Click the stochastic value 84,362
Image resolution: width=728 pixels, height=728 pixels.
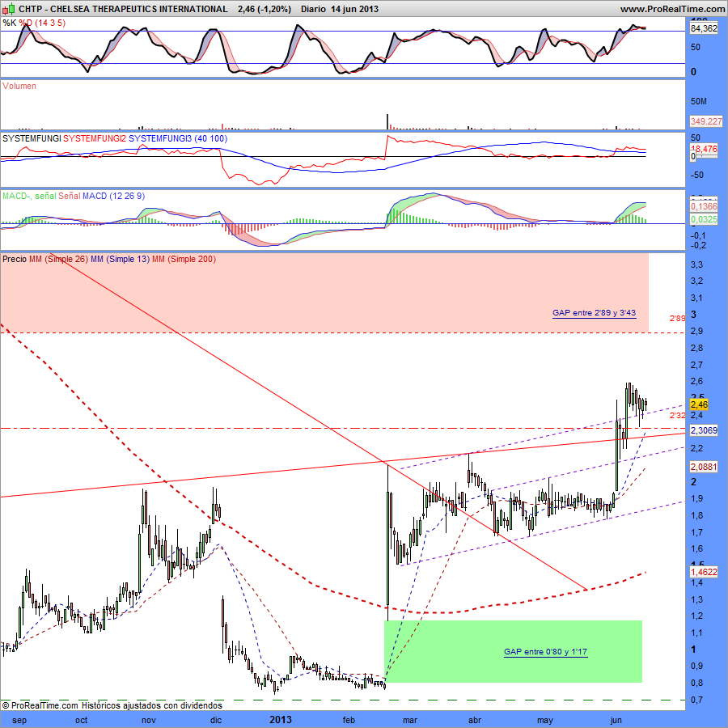tap(704, 28)
